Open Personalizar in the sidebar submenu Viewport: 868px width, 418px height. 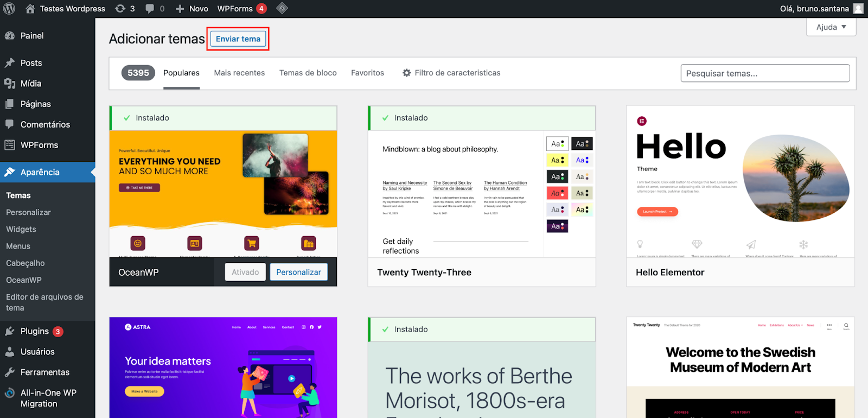28,212
